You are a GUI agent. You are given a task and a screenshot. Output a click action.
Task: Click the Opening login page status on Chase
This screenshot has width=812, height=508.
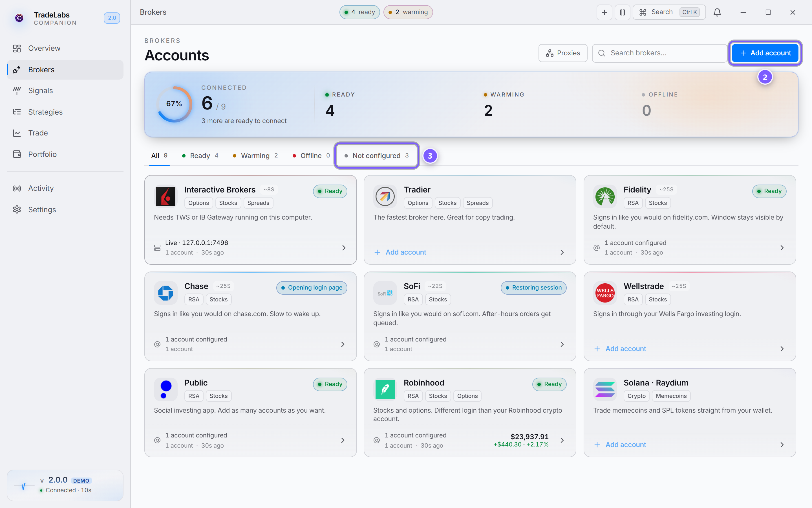312,288
